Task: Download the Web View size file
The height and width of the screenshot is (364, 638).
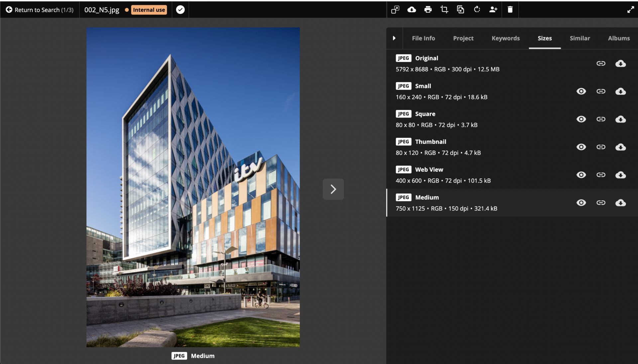Action: tap(620, 175)
